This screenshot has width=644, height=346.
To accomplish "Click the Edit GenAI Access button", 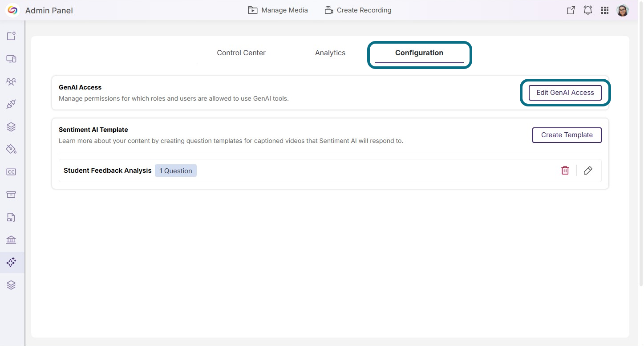I will [x=565, y=93].
